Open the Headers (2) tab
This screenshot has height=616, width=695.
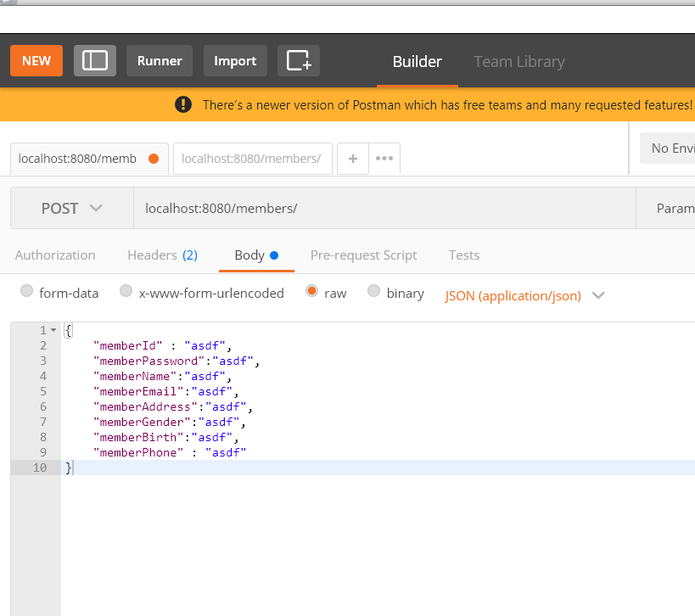(x=163, y=255)
